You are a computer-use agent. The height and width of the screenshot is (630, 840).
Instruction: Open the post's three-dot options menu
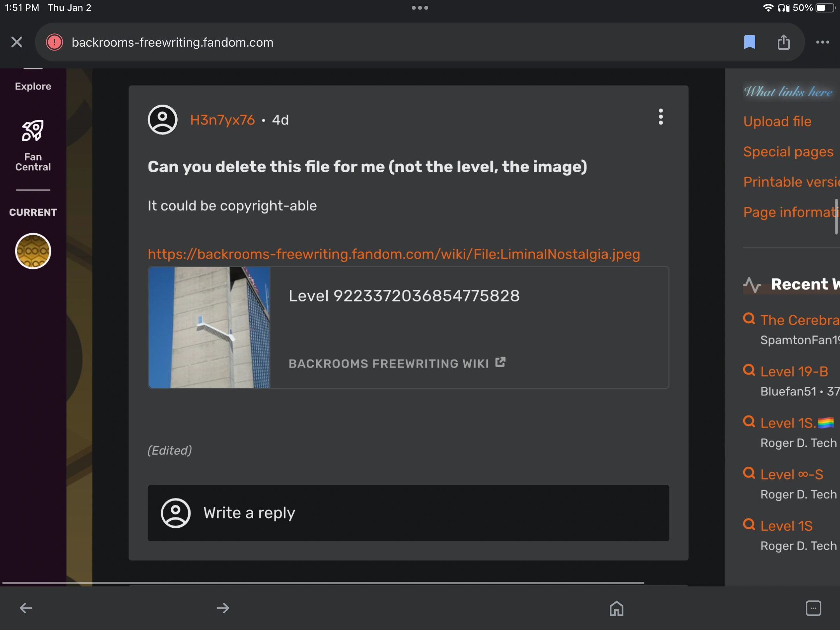tap(660, 117)
